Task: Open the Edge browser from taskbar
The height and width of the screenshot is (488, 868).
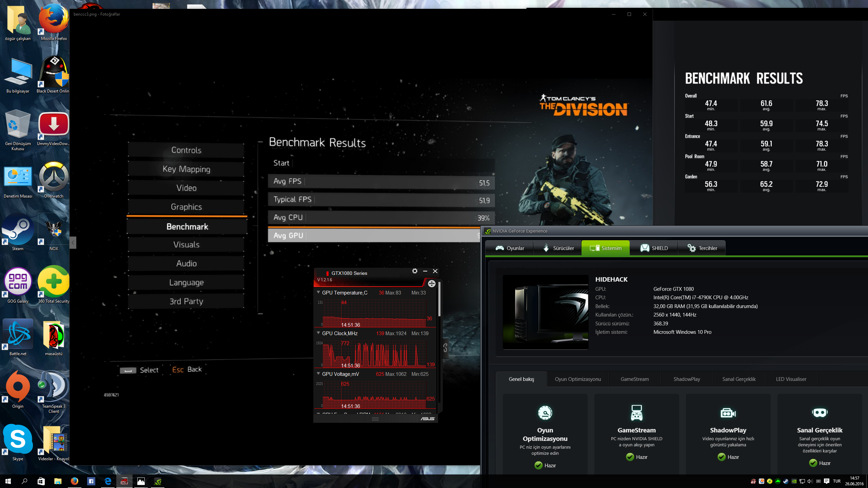Action: coord(108,481)
